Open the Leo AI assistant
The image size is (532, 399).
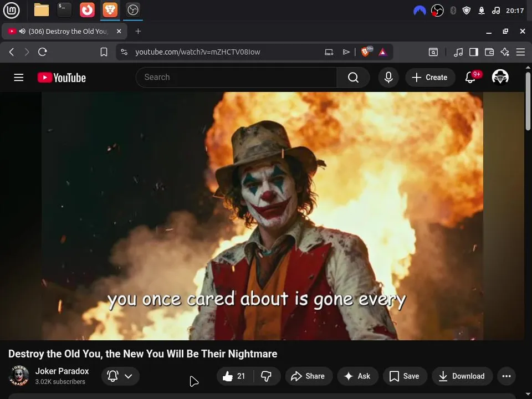pyautogui.click(x=505, y=52)
